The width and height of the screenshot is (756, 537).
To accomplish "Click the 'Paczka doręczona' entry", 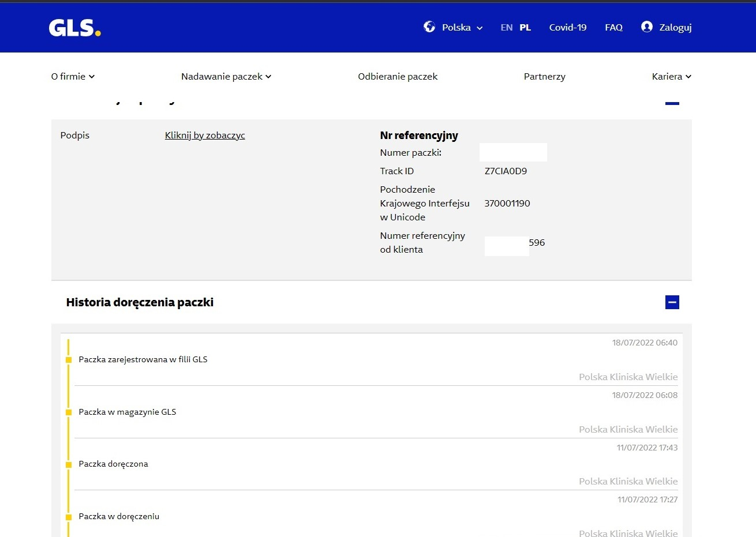I will [x=114, y=464].
